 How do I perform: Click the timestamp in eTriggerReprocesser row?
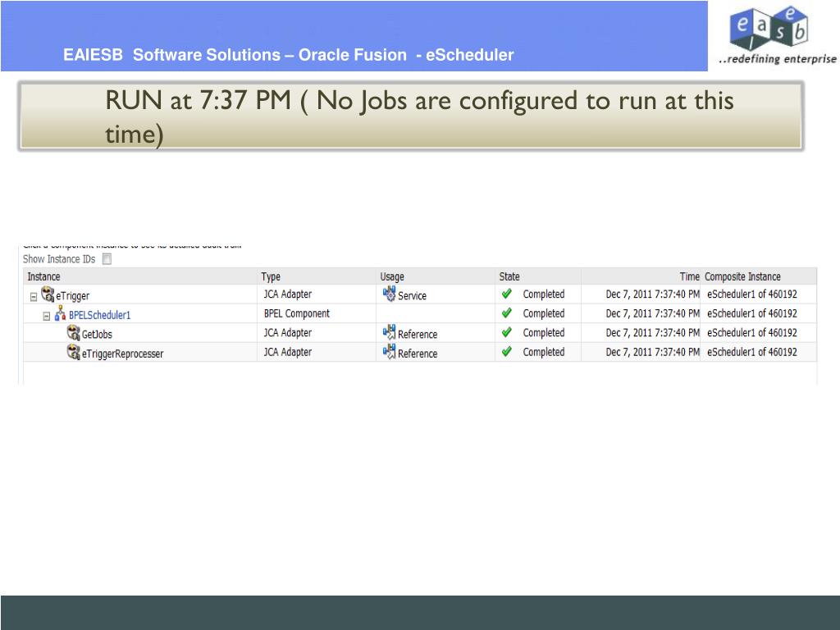(x=652, y=352)
